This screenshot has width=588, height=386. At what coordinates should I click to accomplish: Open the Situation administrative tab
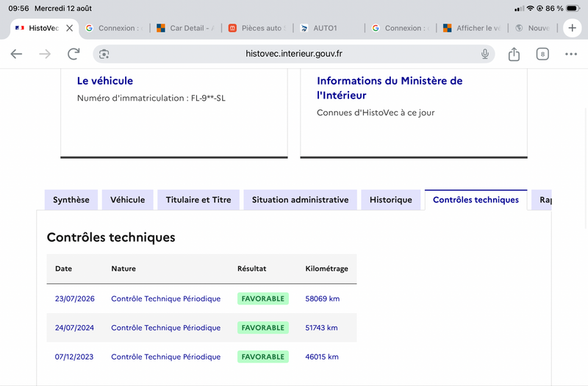301,200
